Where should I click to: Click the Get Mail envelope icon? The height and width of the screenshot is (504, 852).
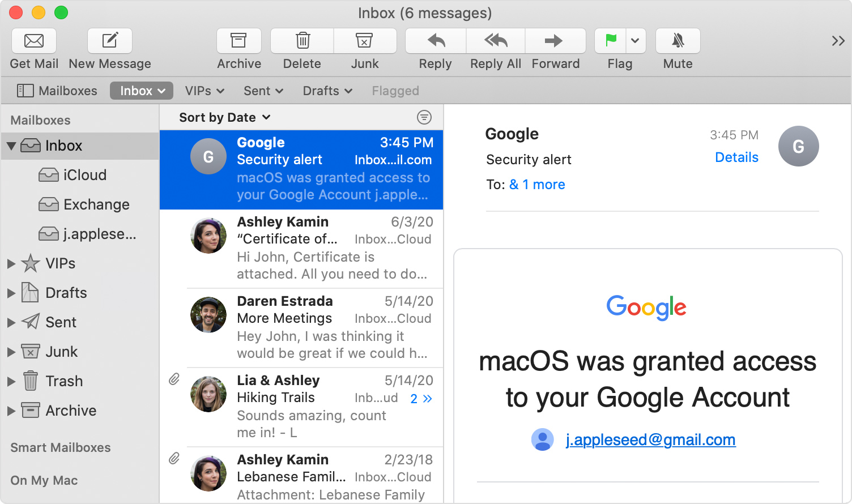(x=34, y=41)
